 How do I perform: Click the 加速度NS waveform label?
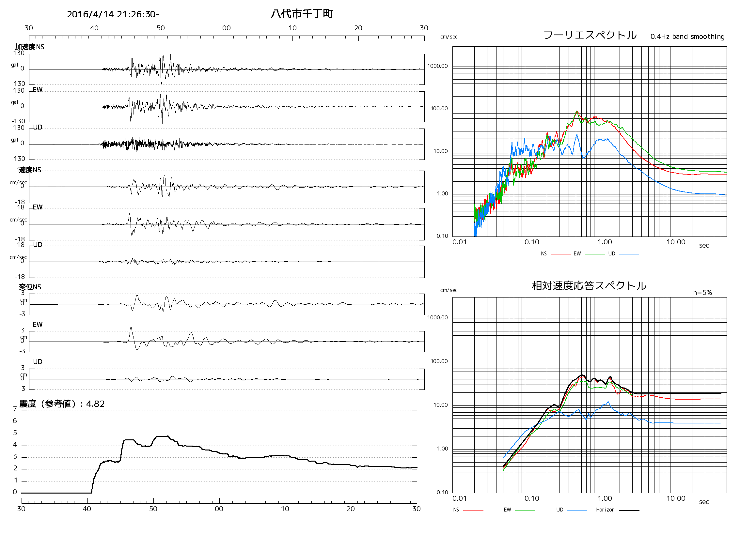pos(30,47)
